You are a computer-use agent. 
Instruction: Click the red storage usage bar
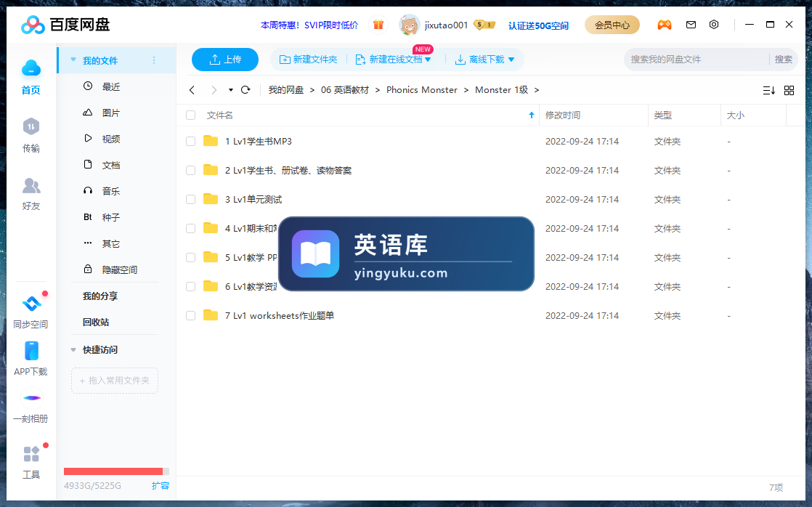(x=116, y=471)
